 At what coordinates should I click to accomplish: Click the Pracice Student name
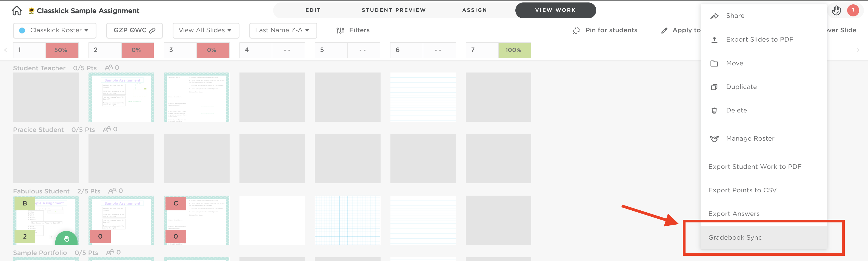coord(38,129)
